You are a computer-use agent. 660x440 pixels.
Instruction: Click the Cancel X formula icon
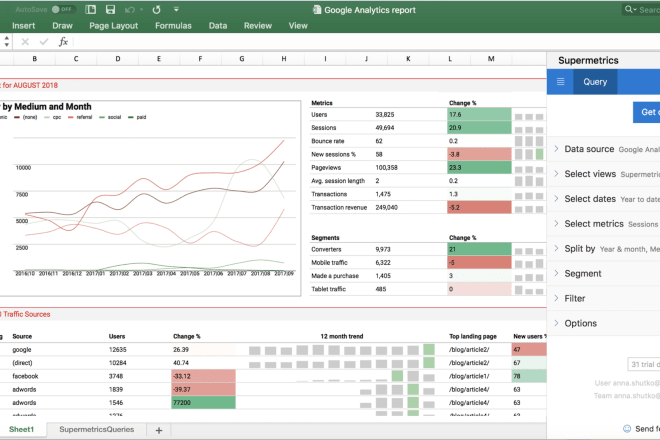25,42
